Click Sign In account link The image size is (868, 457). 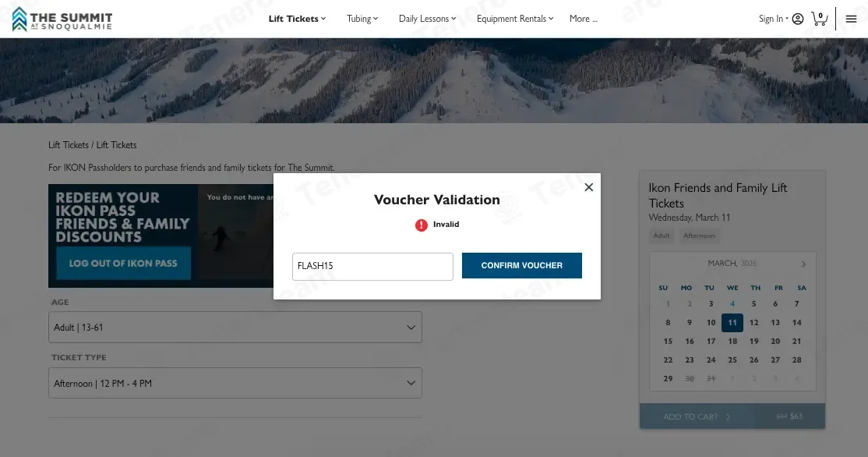774,19
